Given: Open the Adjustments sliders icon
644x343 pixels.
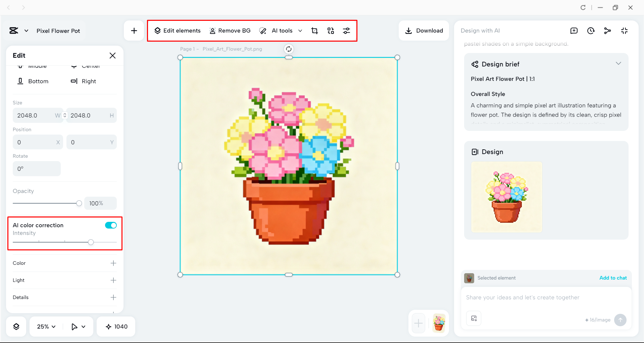Looking at the screenshot, I should (346, 31).
